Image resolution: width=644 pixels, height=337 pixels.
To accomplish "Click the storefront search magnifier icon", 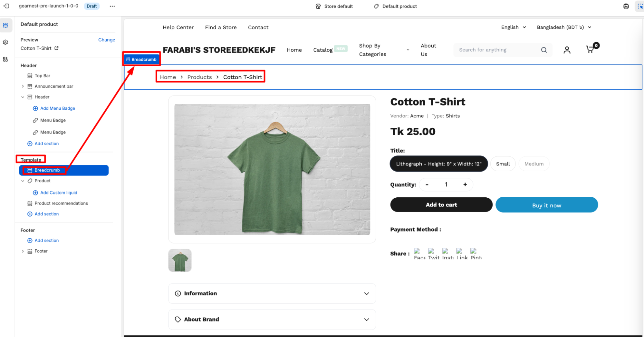I will click(544, 50).
